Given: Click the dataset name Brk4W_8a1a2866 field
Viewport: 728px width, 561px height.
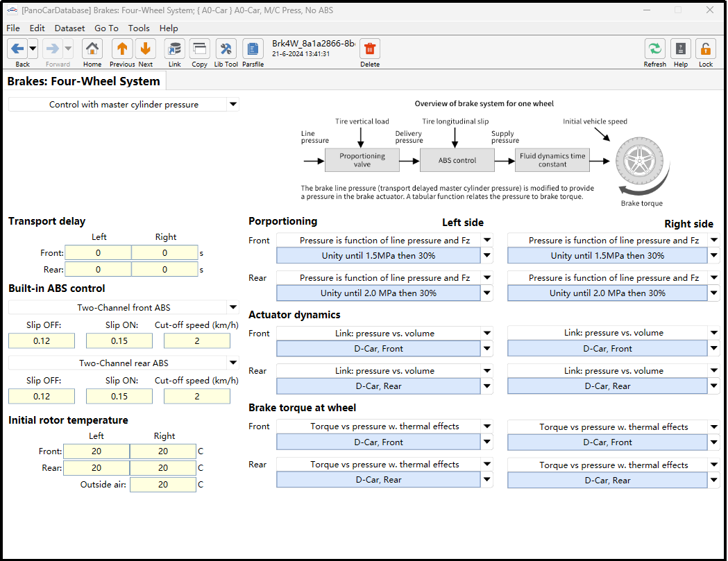Looking at the screenshot, I should (x=314, y=44).
